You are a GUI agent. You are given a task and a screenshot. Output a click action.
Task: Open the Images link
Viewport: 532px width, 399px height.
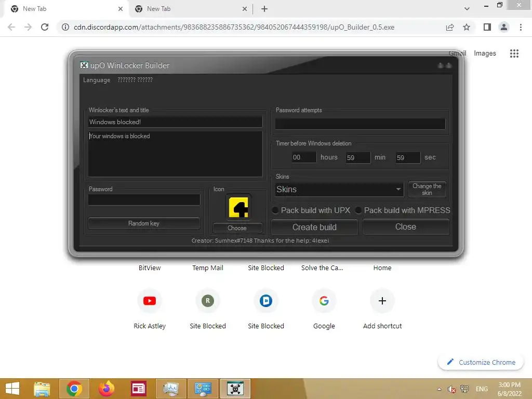[485, 54]
